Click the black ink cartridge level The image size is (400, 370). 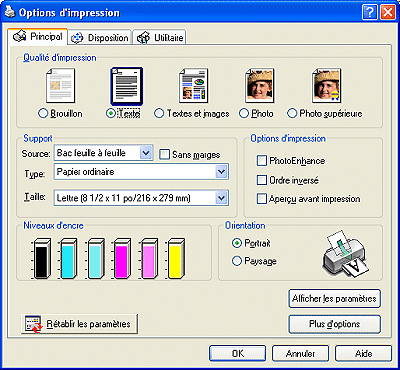[42, 258]
